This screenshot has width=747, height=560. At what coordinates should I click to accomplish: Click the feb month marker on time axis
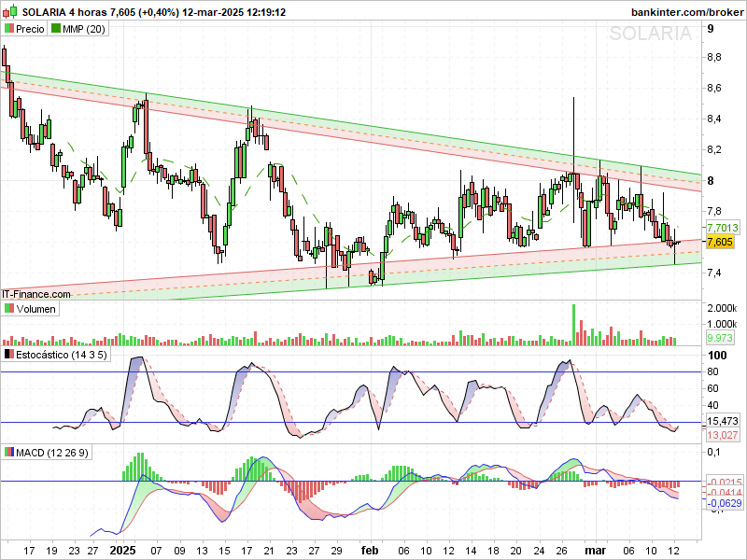(370, 551)
